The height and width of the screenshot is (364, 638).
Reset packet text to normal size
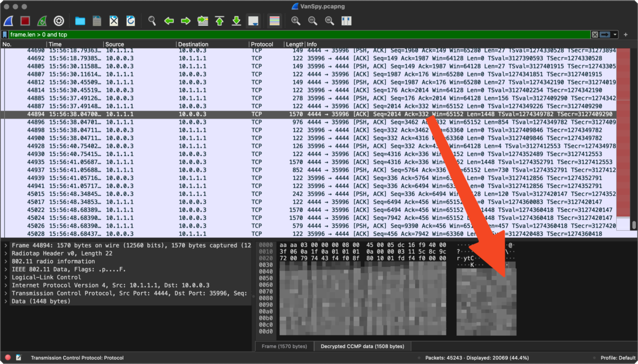coord(329,21)
